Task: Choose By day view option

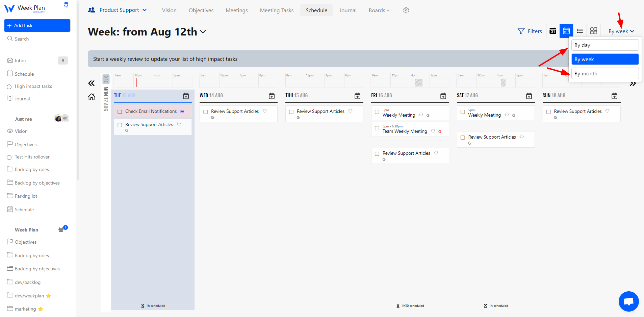Action: point(605,45)
